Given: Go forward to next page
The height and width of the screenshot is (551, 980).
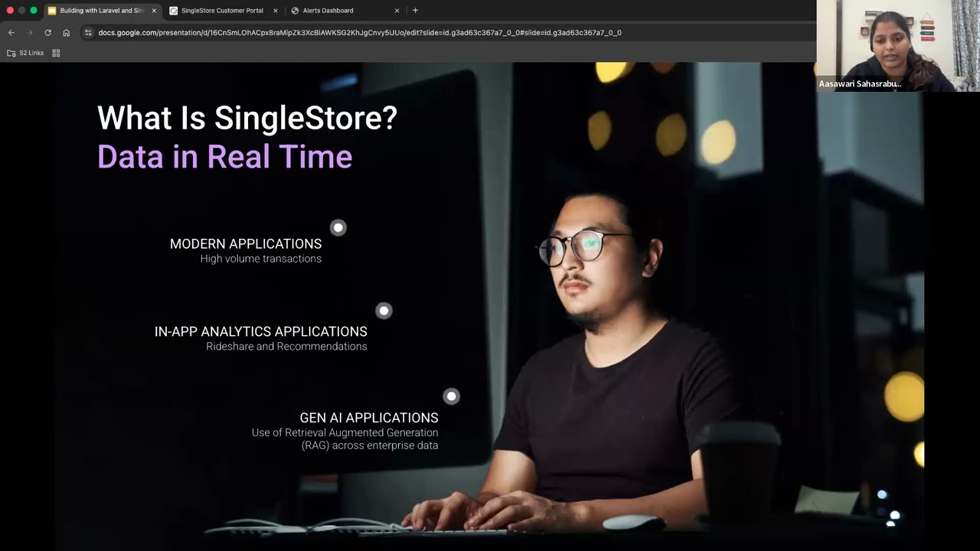Looking at the screenshot, I should coord(30,33).
